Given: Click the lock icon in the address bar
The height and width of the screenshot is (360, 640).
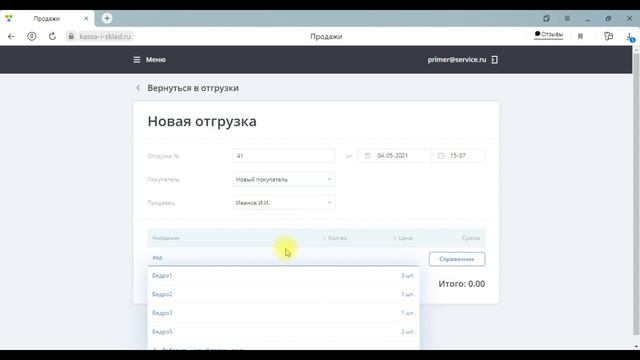Looking at the screenshot, I should (x=71, y=36).
